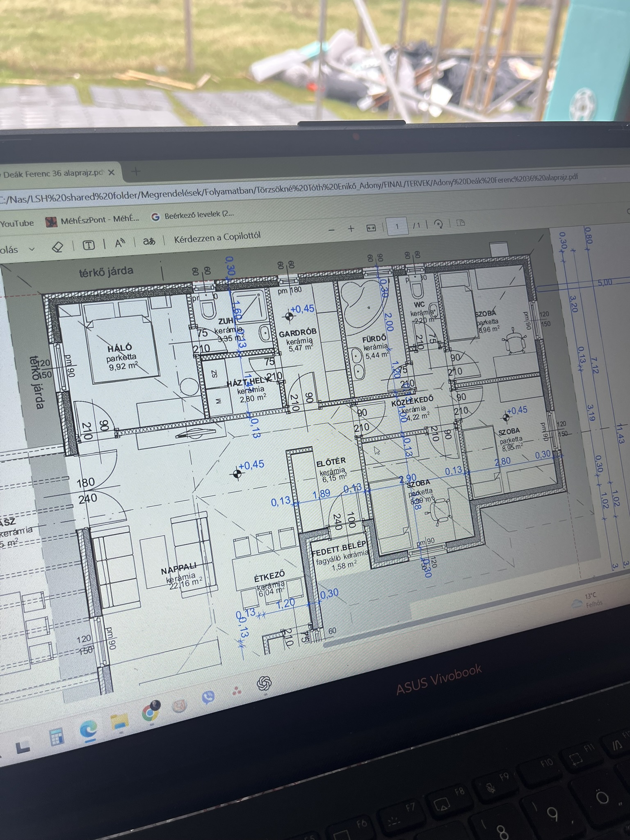Click the HÁZT.HELY. room label
630x840 pixels.
point(249,383)
